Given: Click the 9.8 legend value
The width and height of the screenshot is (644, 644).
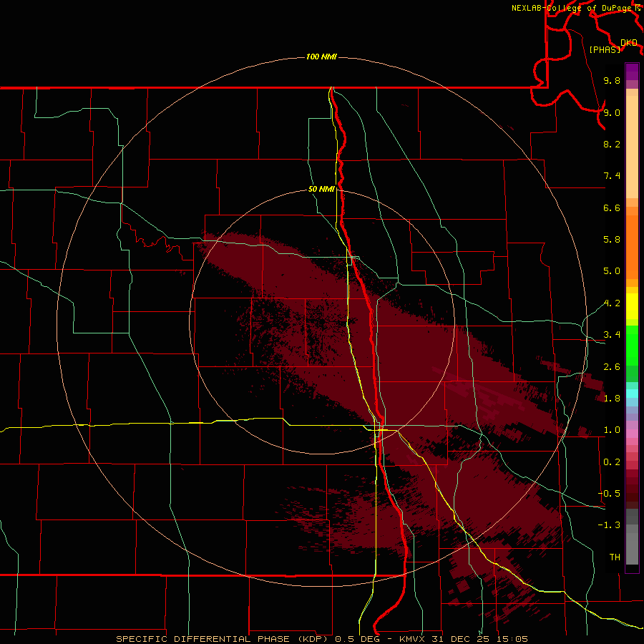Looking at the screenshot, I should click(612, 80).
